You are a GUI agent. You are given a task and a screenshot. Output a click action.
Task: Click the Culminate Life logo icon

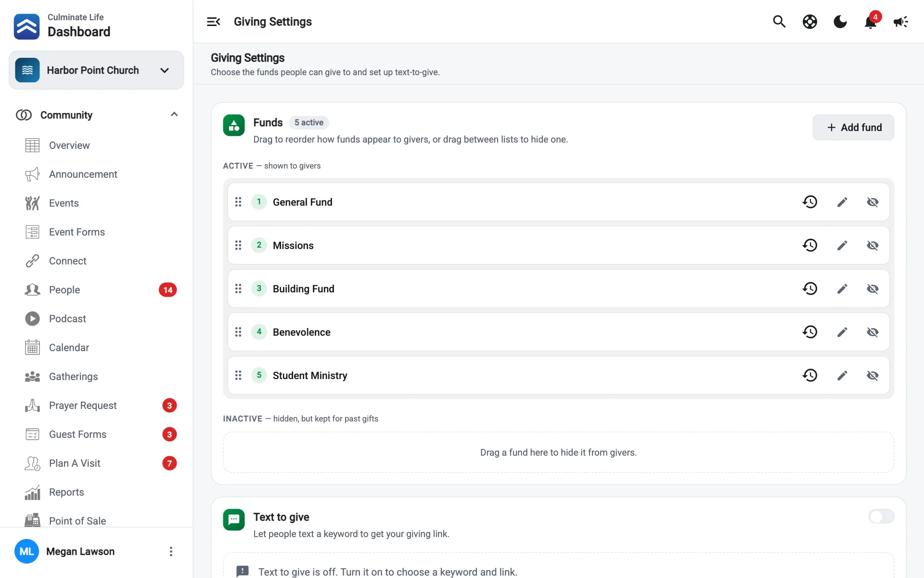click(x=27, y=26)
